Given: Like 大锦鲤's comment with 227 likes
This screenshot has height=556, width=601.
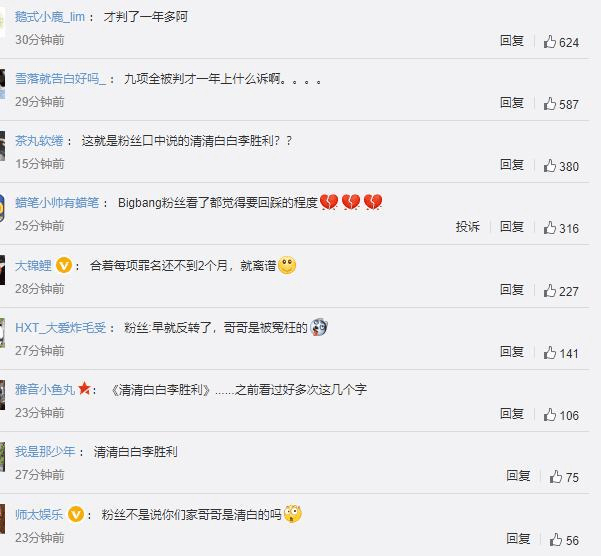Looking at the screenshot, I should pos(561,291).
